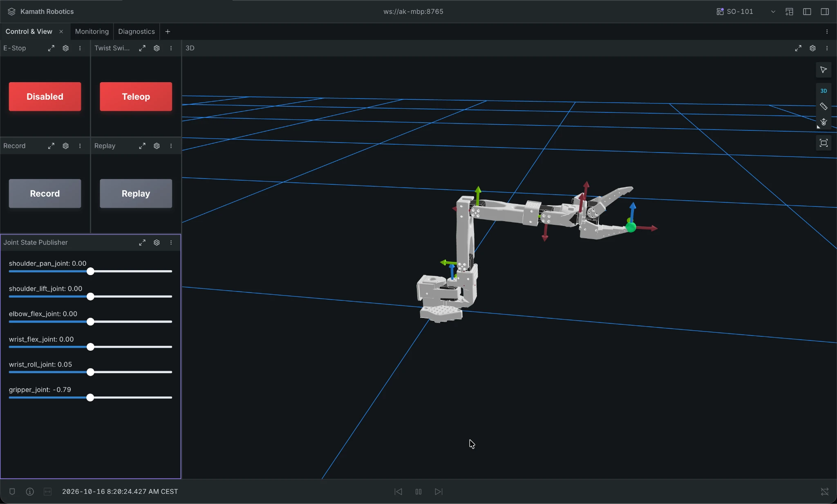Expand Joint State Publisher panel to fullscreen
This screenshot has width=837, height=504.
tap(142, 243)
